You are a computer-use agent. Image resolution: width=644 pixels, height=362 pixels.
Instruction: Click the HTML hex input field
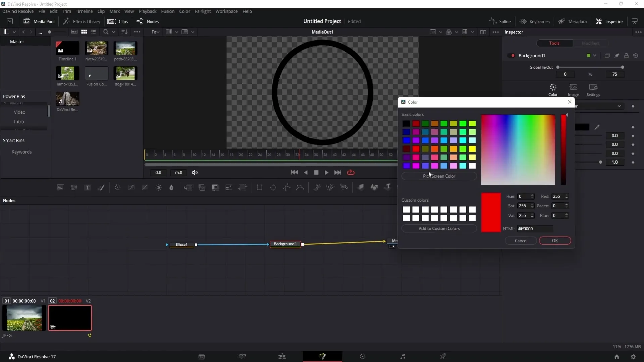pyautogui.click(x=536, y=229)
